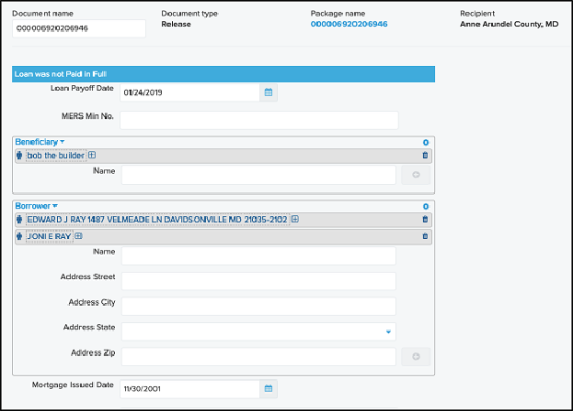573x411 pixels.
Task: Expand bob the builder details plus icon
Action: click(92, 155)
